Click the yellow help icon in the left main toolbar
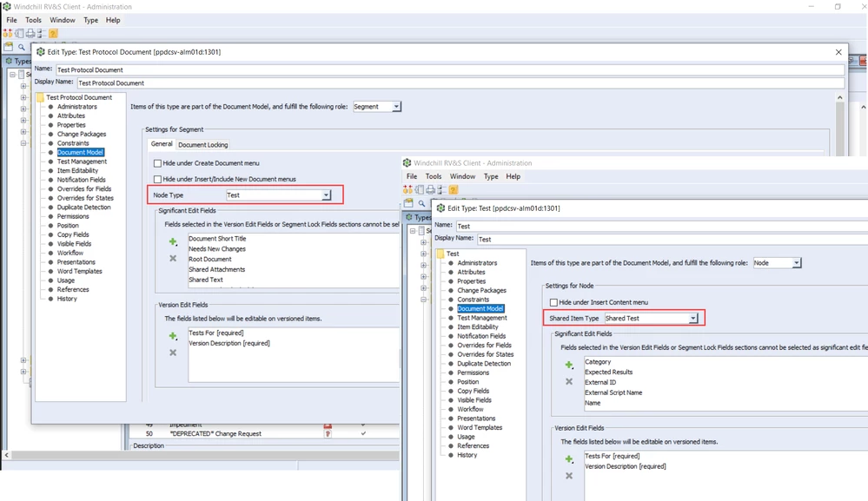 coord(53,33)
